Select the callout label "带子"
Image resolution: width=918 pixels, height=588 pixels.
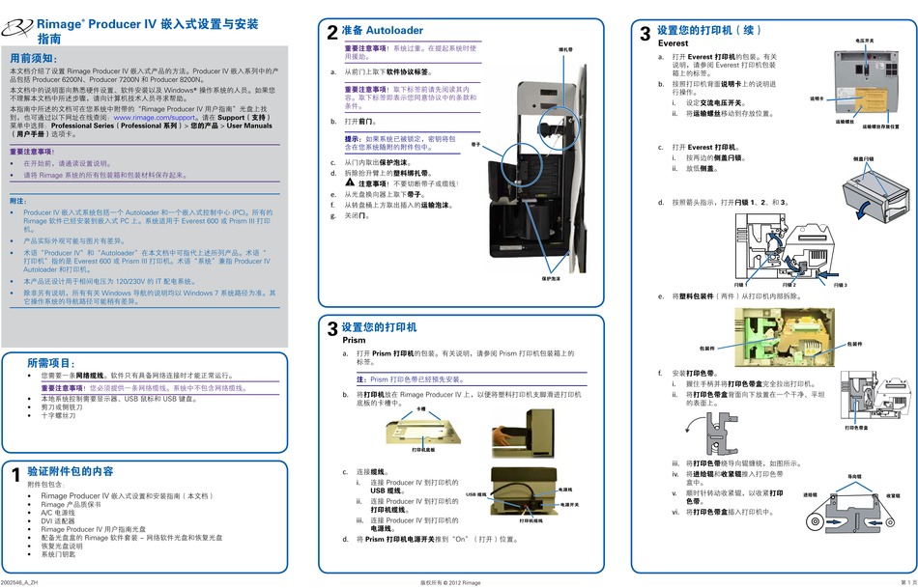[x=476, y=145]
